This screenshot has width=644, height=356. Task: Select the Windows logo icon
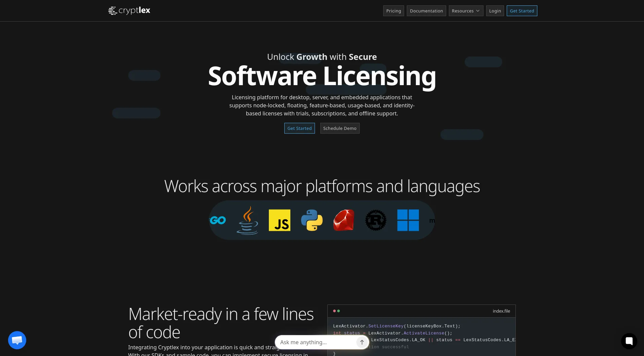click(x=408, y=220)
